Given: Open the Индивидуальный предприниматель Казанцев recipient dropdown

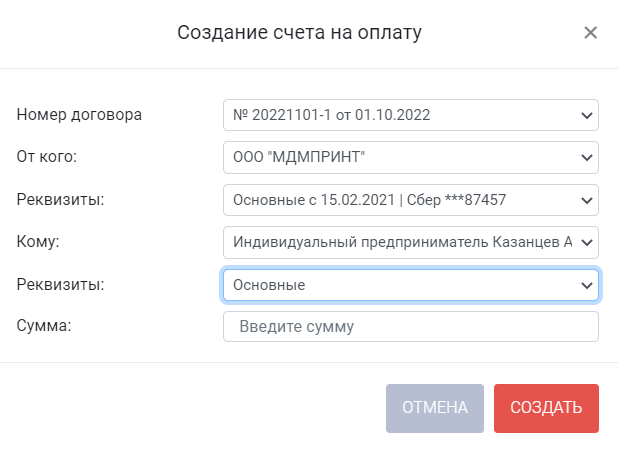Looking at the screenshot, I should (411, 242).
